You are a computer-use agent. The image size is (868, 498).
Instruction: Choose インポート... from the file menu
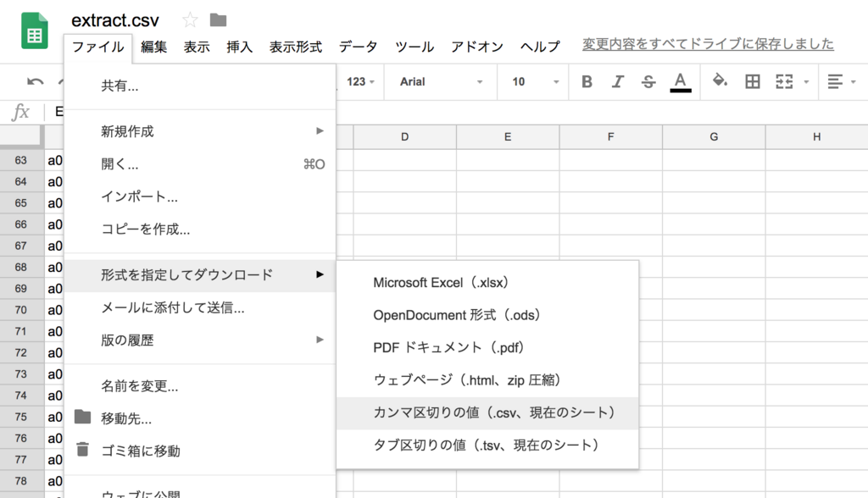point(200,196)
